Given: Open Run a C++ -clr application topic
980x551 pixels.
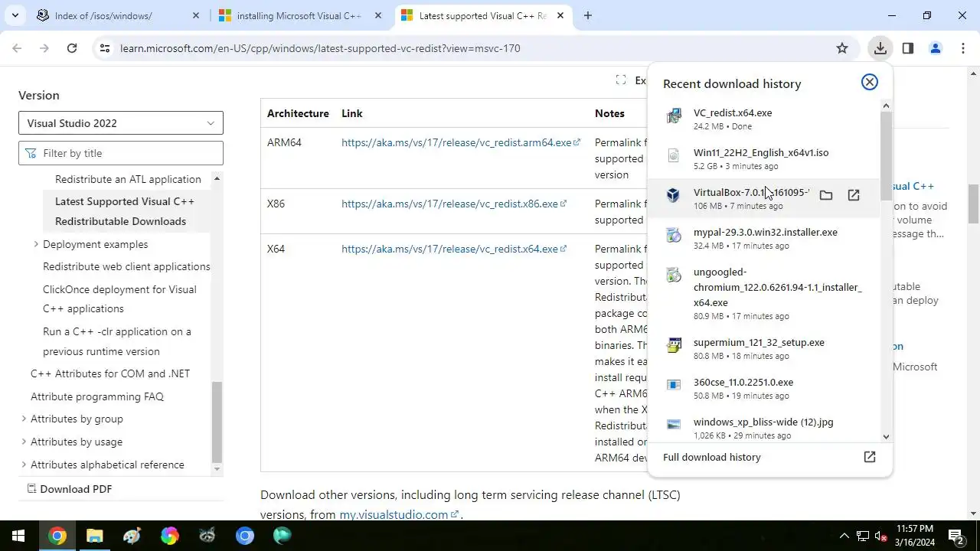Looking at the screenshot, I should 117,341.
